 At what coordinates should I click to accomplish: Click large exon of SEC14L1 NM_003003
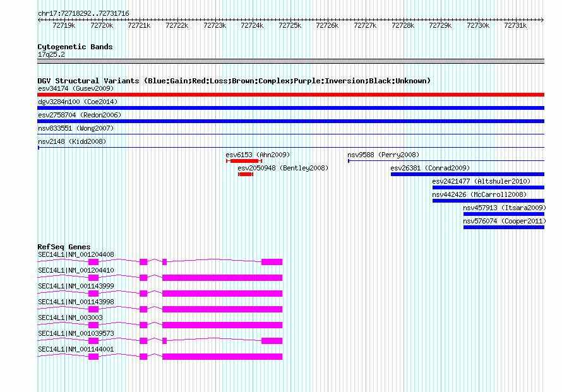coord(222,325)
